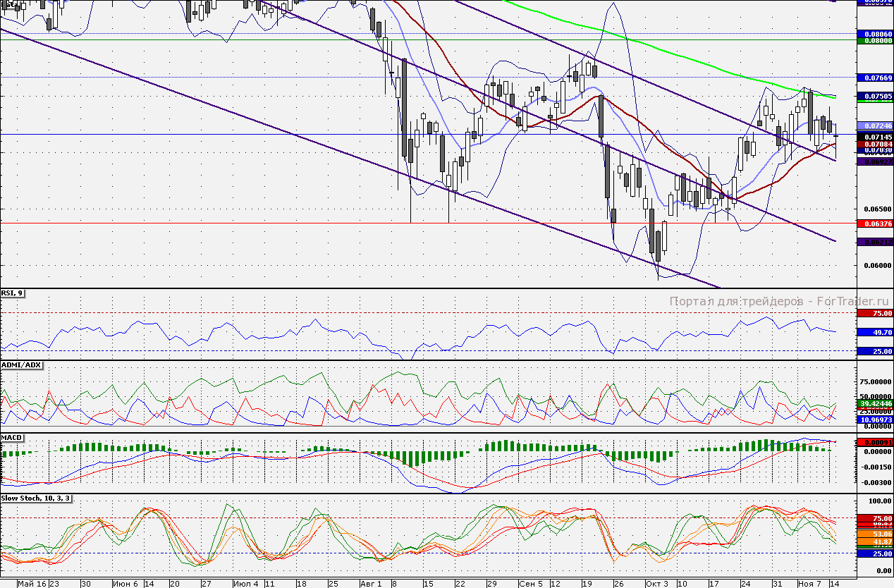Click the Slow Stoch blue 25.00 level tag
The width and height of the screenshot is (894, 588).
click(x=875, y=553)
